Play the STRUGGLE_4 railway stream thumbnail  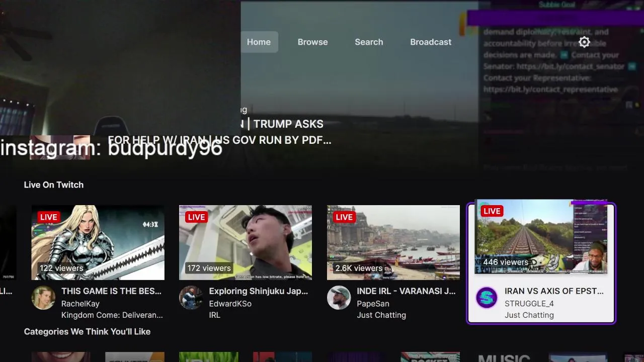pyautogui.click(x=541, y=236)
